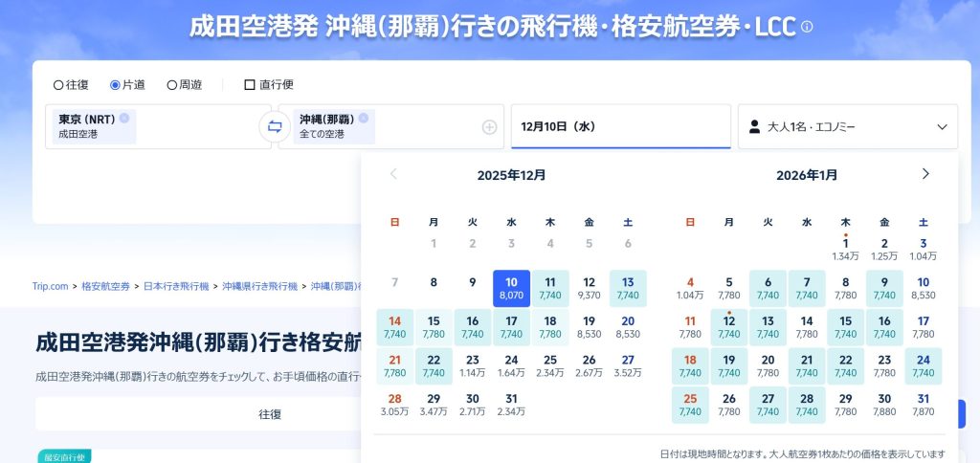The image size is (980, 463).
Task: Go to next month with right arrow
Action: 924,174
